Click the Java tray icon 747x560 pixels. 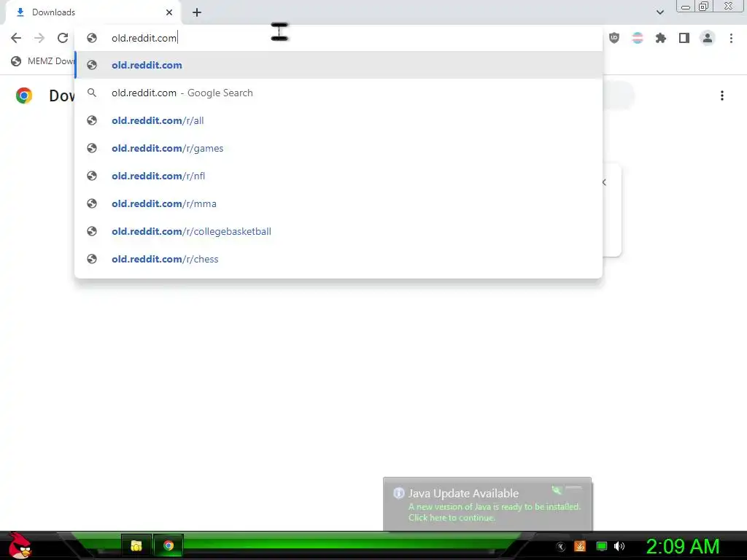580,546
